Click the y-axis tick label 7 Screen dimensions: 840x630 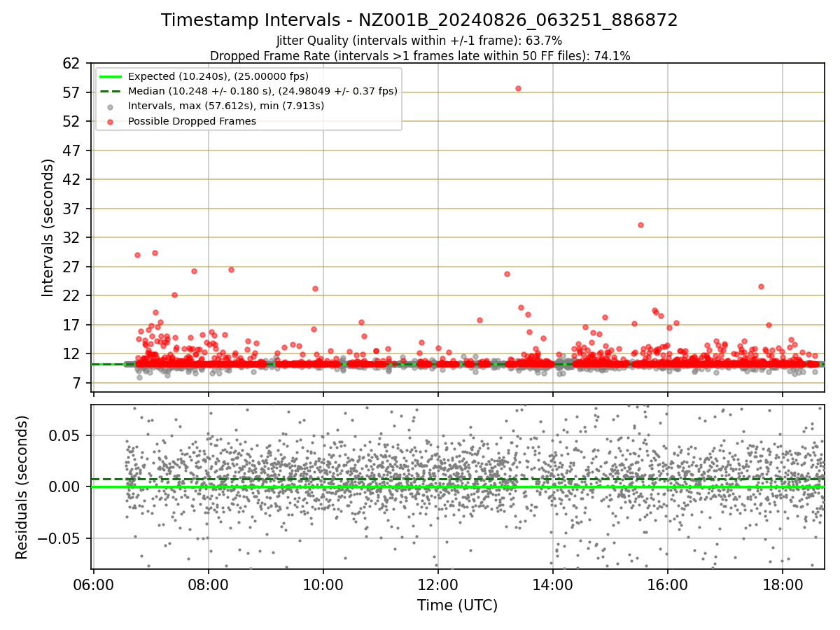click(x=78, y=383)
